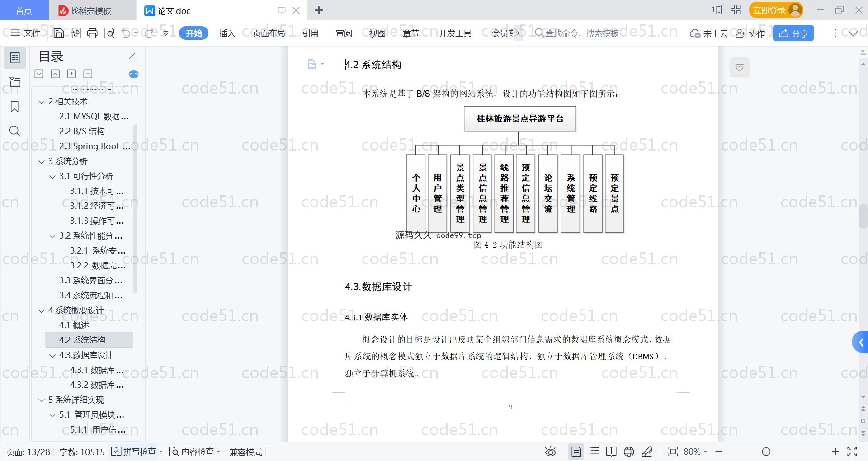Click the promote heading plus icon
868x461 pixels.
click(71, 74)
